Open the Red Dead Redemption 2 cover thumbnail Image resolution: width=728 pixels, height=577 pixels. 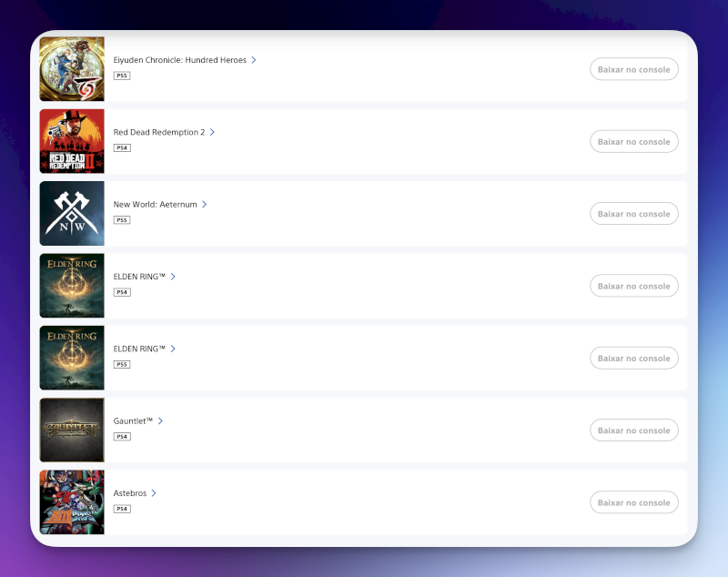pos(72,141)
